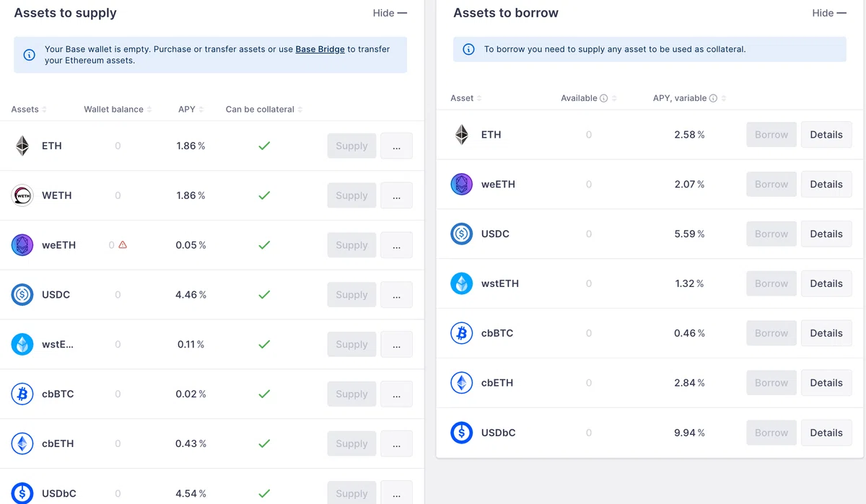Click the cbBTC token icon in borrow list
The image size is (866, 504).
tap(462, 334)
